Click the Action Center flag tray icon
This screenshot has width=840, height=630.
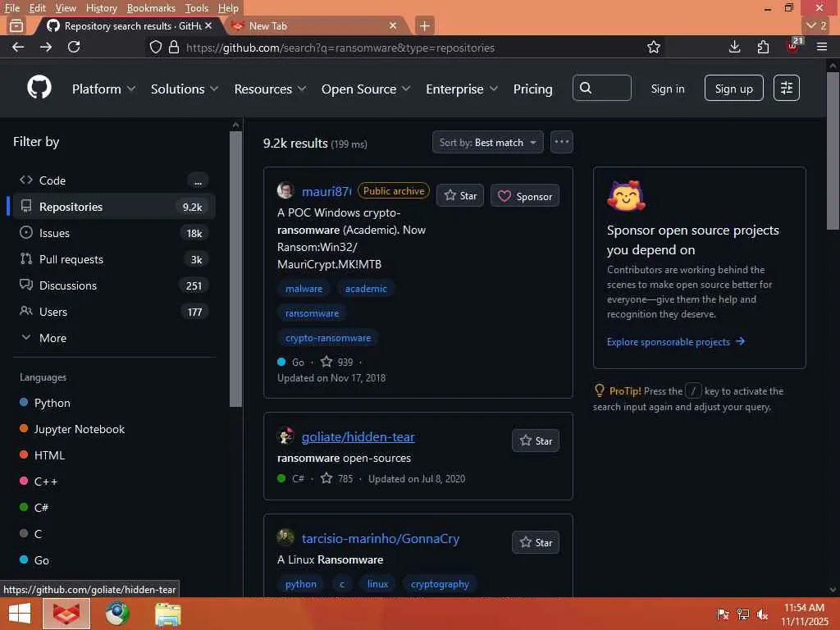pyautogui.click(x=723, y=614)
